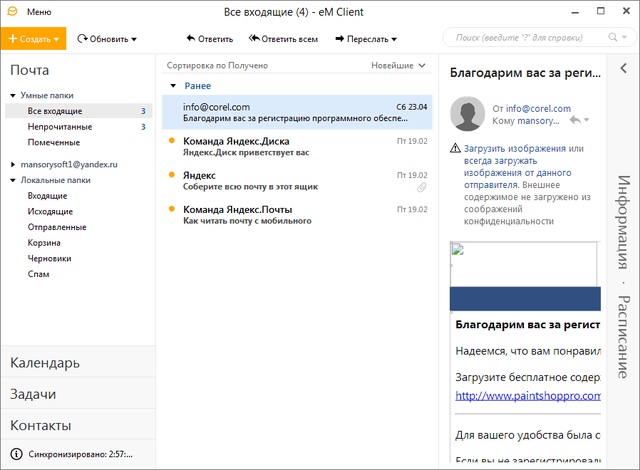640x470 pixels.
Task: Click the reply icon in the preview header
Action: pos(574,120)
